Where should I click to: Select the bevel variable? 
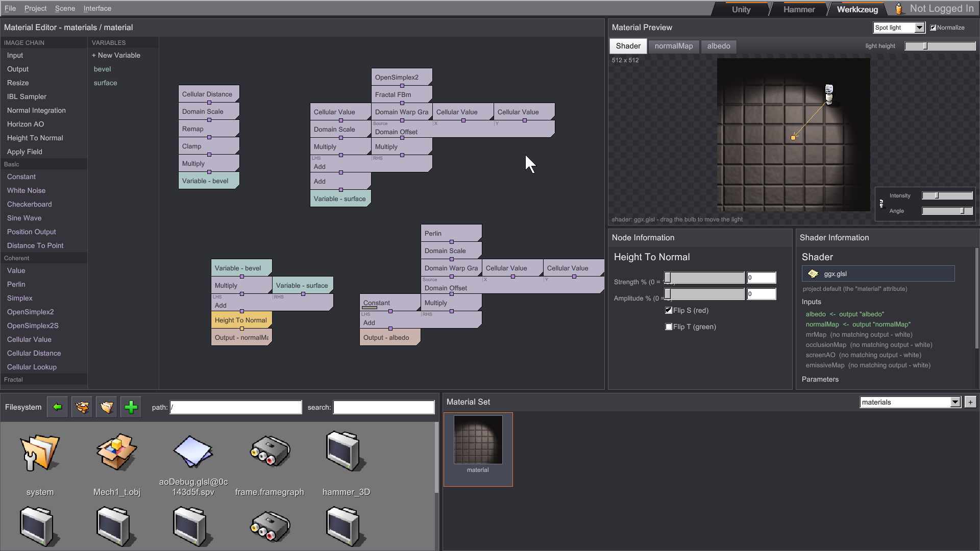tap(102, 69)
